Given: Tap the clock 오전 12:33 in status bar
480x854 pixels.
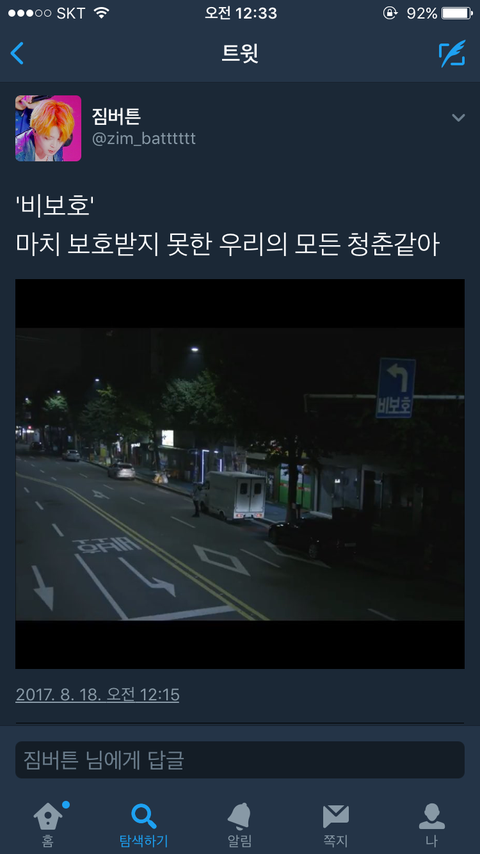Looking at the screenshot, I should tap(241, 13).
